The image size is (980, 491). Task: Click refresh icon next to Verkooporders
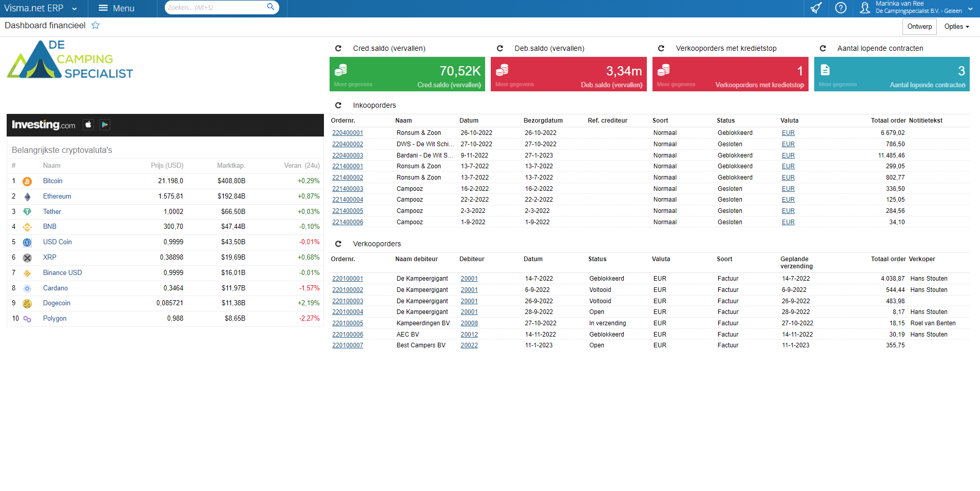point(338,244)
